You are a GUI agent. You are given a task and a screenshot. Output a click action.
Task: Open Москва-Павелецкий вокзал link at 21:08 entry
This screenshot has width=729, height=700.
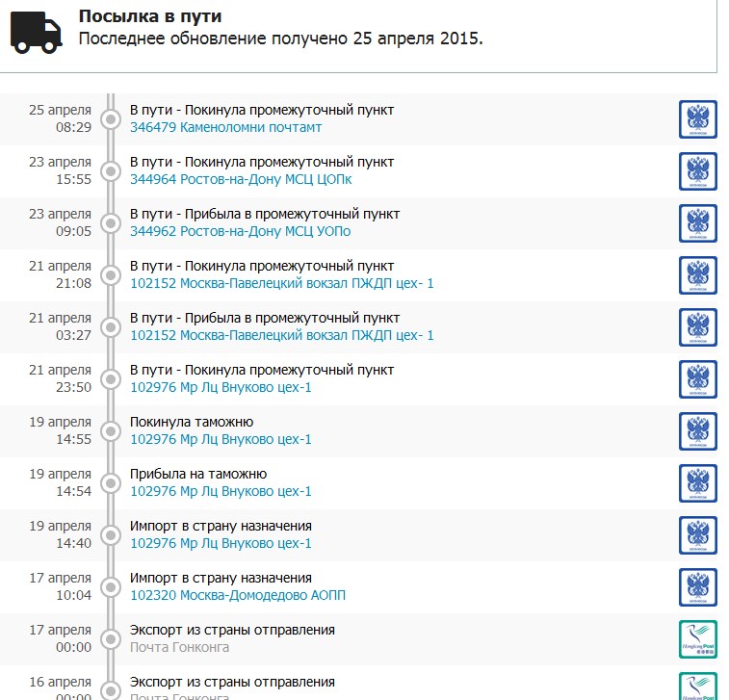281,283
